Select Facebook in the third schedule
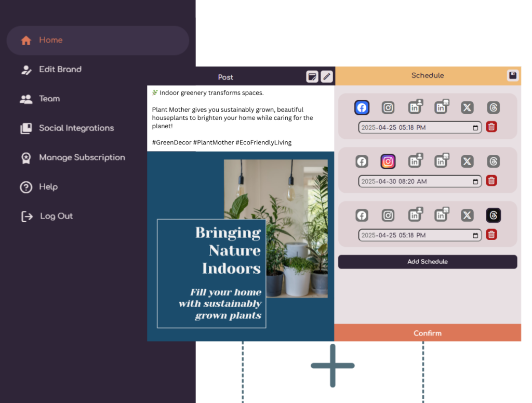Viewport: 532px width, 403px height. tap(362, 216)
